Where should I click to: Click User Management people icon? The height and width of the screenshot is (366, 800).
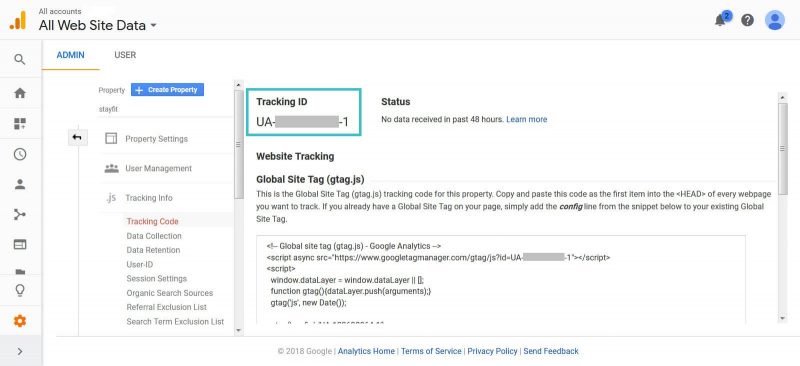tap(111, 168)
